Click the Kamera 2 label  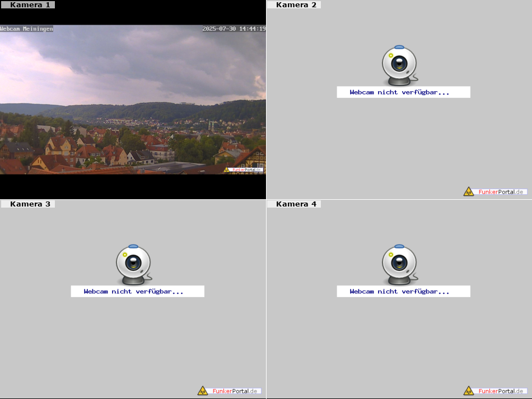[x=294, y=4]
